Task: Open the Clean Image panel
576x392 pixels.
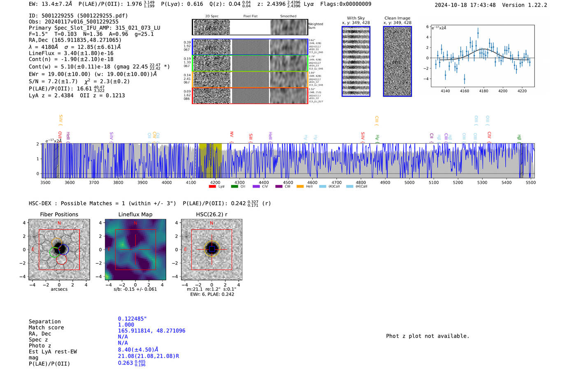Action: point(397,61)
